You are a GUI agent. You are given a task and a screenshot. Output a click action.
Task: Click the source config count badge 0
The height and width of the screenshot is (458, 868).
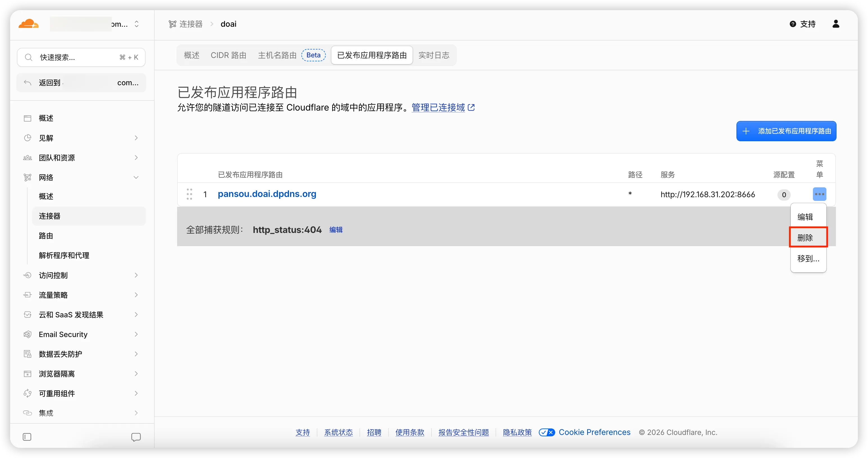784,195
